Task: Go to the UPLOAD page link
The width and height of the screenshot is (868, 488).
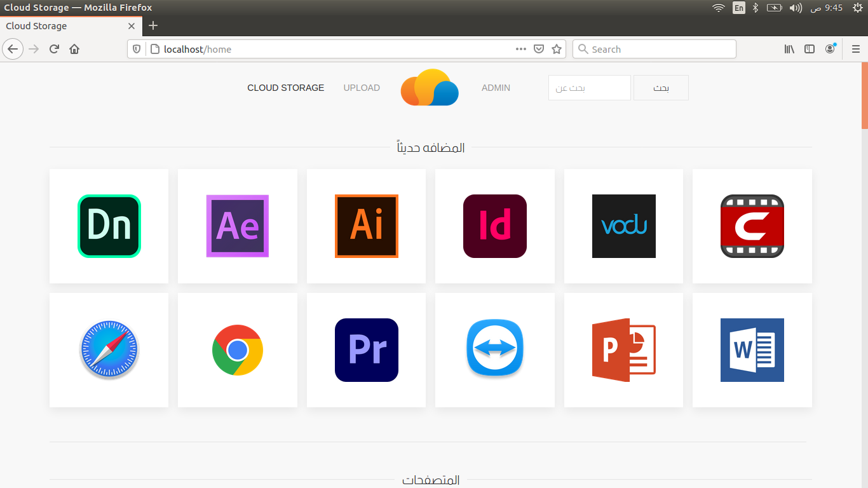Action: 362,88
